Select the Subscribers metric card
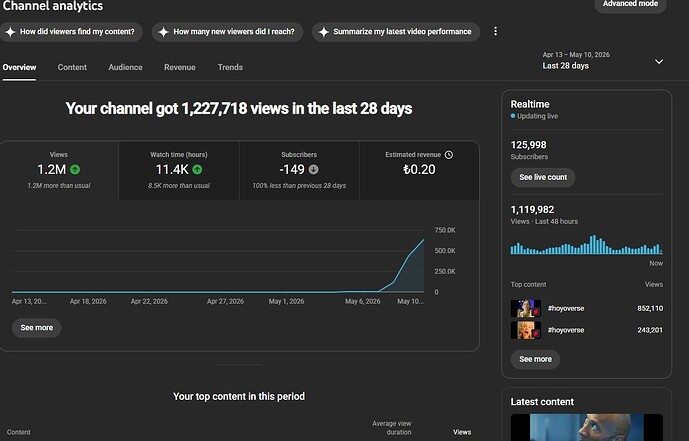Image resolution: width=689 pixels, height=441 pixels. click(299, 170)
